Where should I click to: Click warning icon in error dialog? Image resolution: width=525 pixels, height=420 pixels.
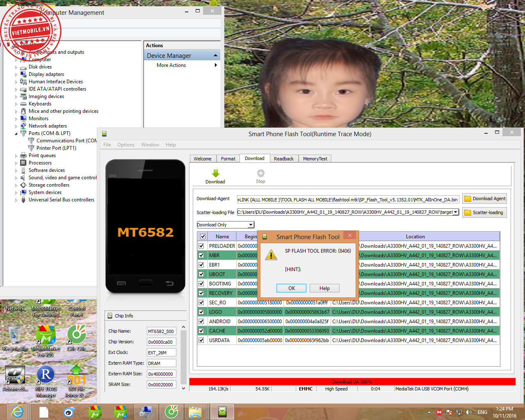(271, 255)
